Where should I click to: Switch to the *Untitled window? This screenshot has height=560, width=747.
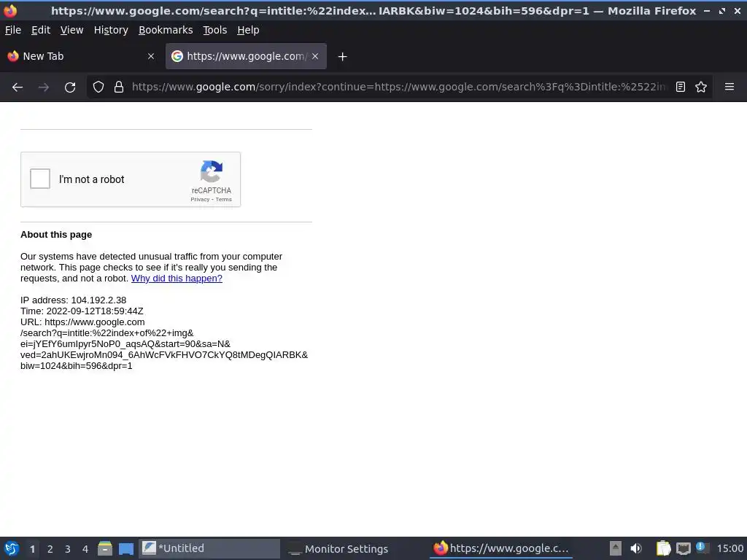(209, 548)
